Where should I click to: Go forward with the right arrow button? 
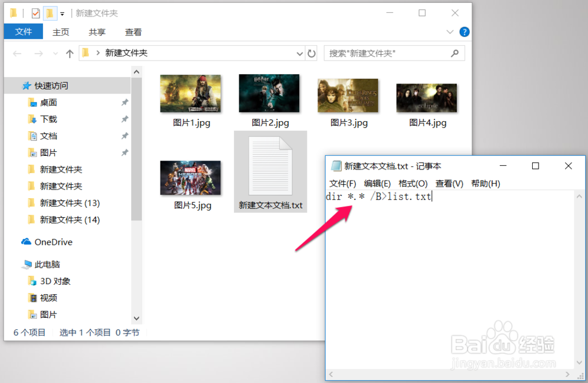pos(38,54)
